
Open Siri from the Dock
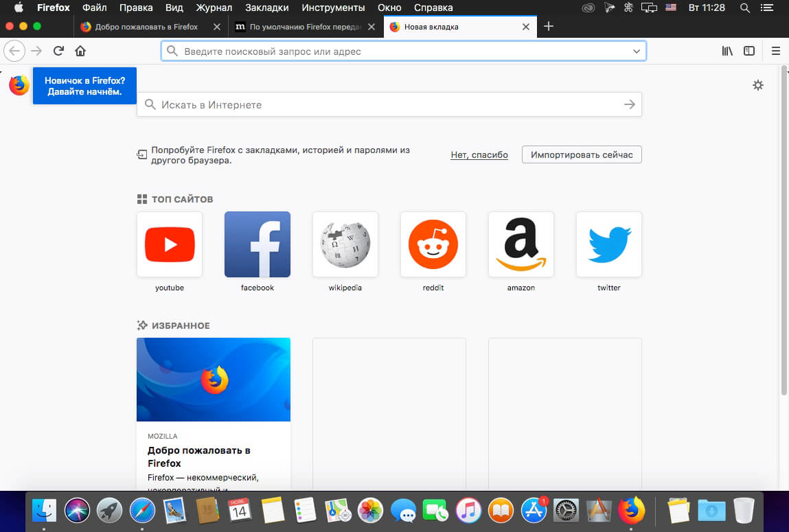click(77, 511)
